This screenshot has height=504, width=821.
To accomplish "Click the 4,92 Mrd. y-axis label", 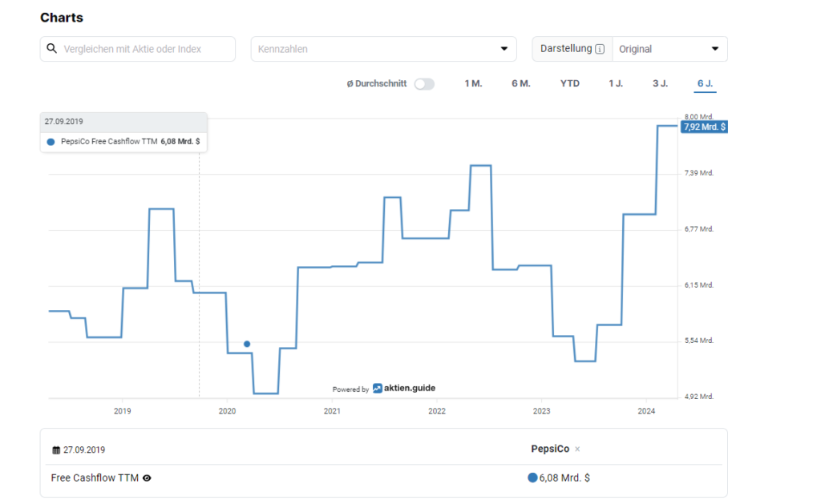I will pyautogui.click(x=699, y=397).
